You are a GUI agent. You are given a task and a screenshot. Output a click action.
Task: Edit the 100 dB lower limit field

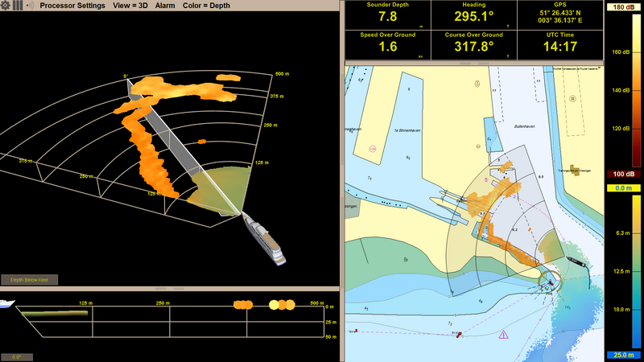click(x=623, y=174)
